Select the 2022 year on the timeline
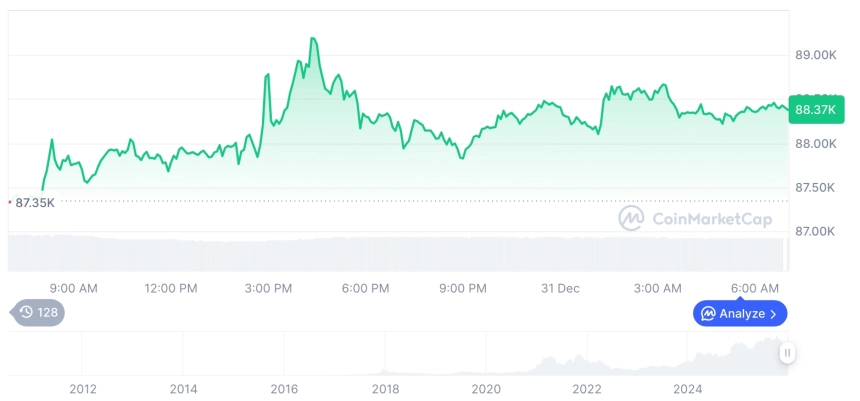This screenshot has height=401, width=860. click(586, 388)
